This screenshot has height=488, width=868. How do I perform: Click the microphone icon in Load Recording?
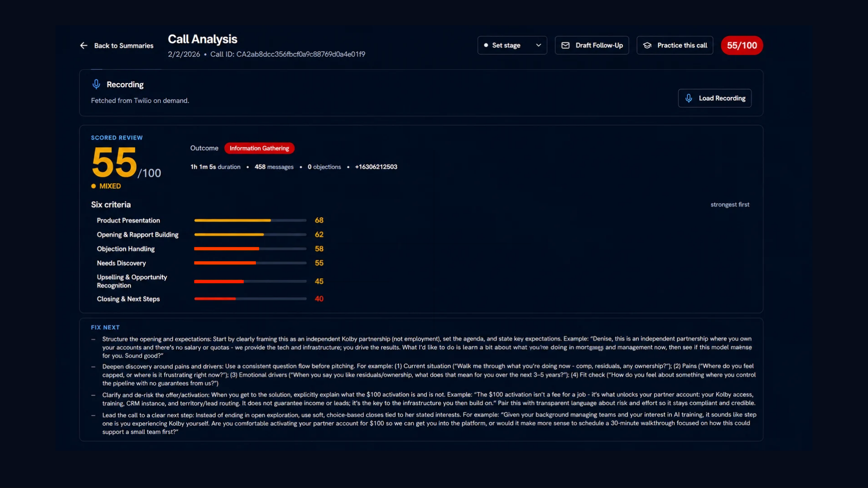(x=689, y=98)
